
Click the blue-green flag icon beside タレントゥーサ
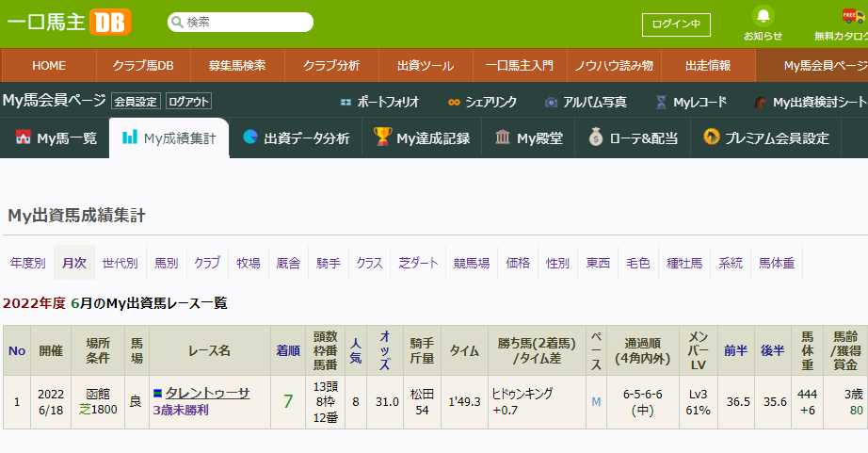coord(158,393)
